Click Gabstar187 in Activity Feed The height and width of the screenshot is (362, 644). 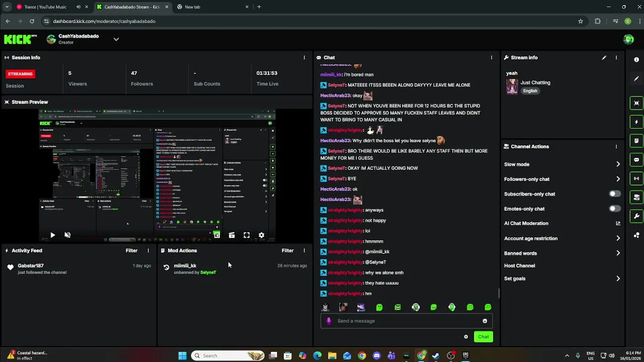(31, 265)
